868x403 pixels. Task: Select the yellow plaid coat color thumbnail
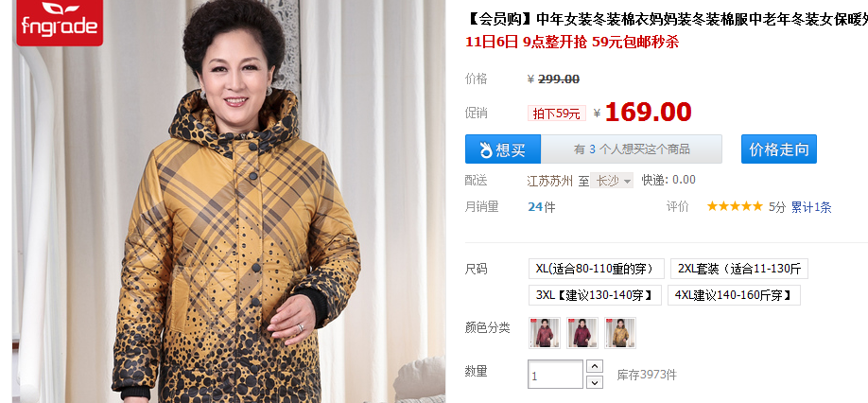tap(620, 333)
